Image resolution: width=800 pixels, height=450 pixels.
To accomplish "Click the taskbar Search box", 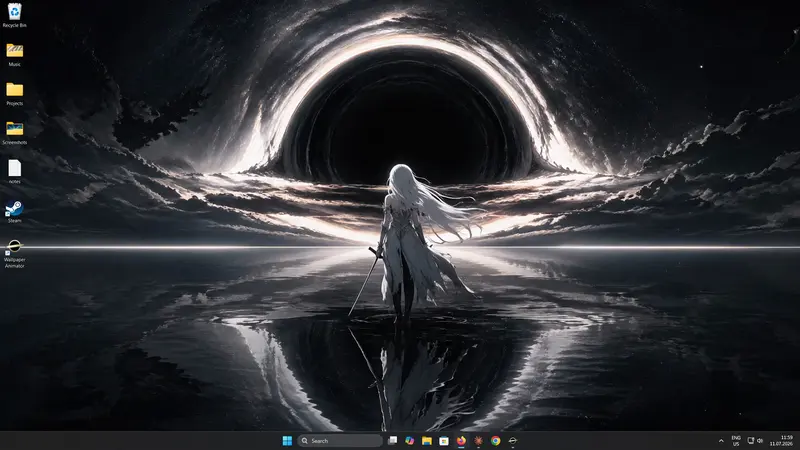I will (x=340, y=441).
